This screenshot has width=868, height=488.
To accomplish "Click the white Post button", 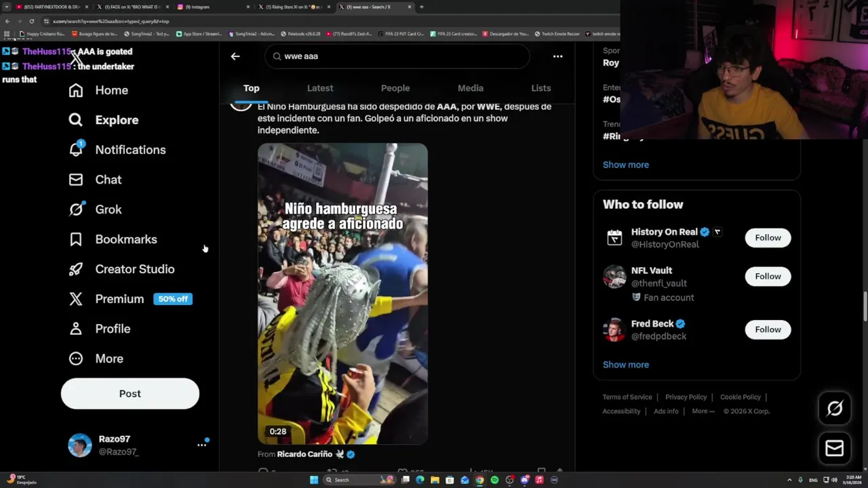I will [130, 394].
